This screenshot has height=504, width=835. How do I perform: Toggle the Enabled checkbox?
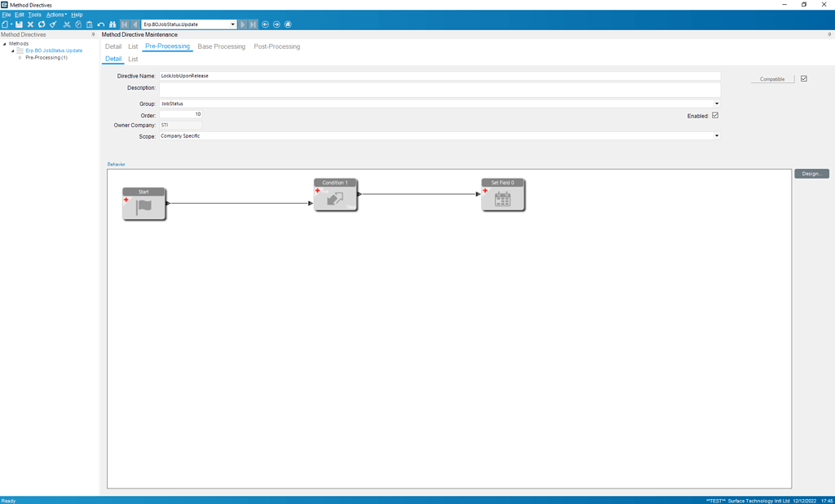(x=714, y=115)
